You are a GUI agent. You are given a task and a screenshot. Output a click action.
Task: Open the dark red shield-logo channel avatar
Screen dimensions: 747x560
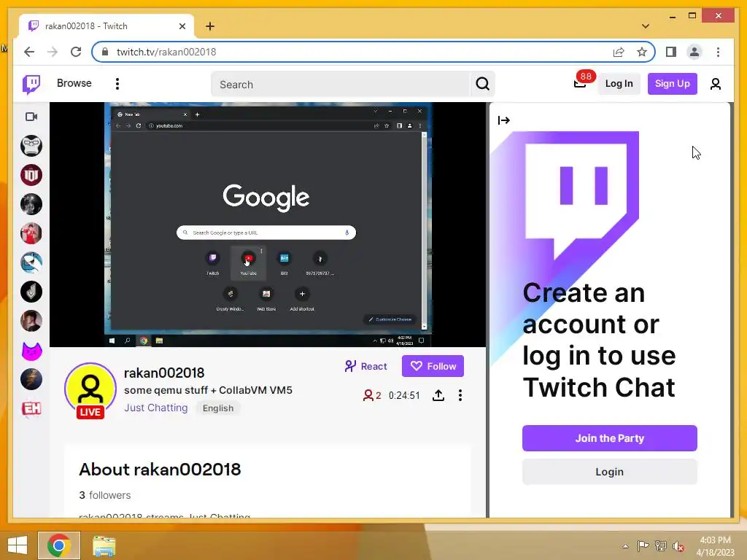click(31, 175)
